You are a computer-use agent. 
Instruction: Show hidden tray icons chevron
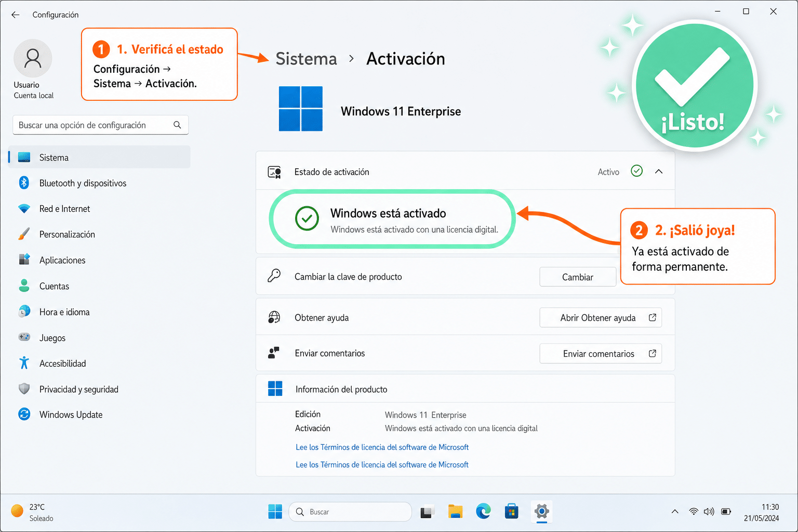point(675,512)
